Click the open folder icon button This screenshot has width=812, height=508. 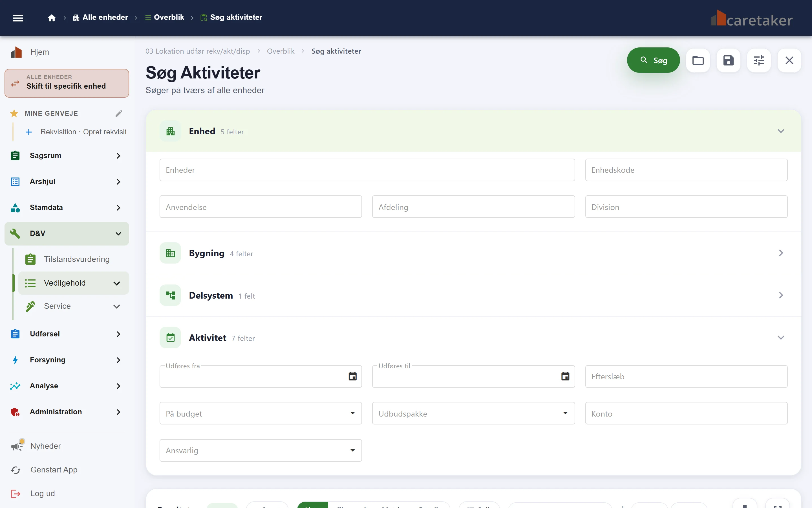pos(698,60)
